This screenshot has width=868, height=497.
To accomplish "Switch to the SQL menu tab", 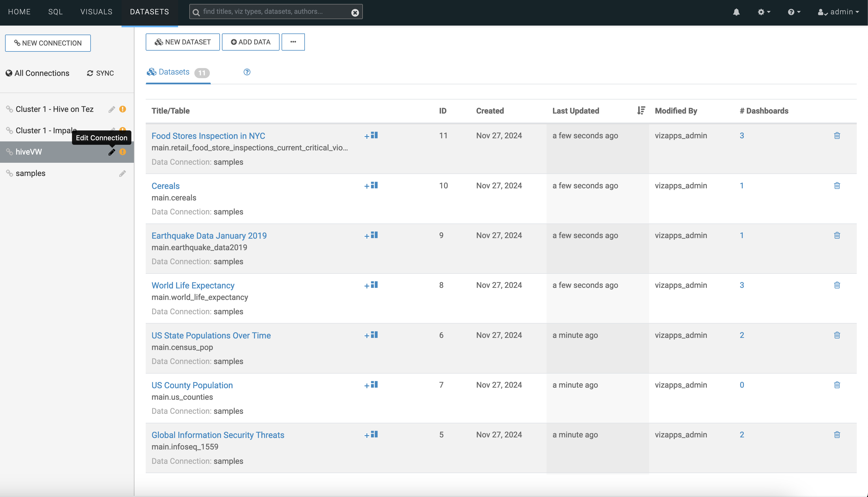I will coord(55,12).
